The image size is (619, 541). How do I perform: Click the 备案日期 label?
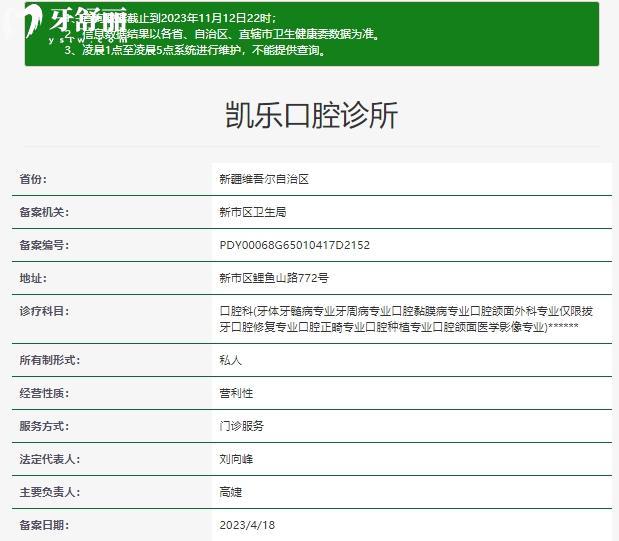pos(44,525)
